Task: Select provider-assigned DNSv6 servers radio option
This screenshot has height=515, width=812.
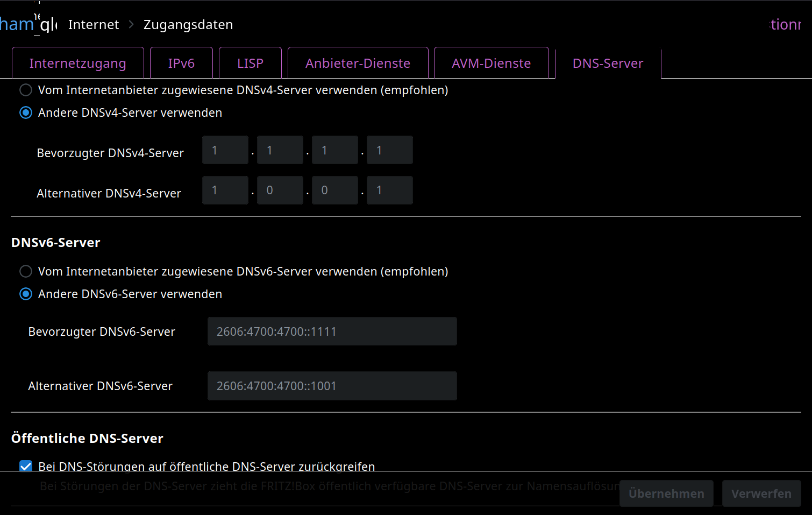Action: point(26,271)
